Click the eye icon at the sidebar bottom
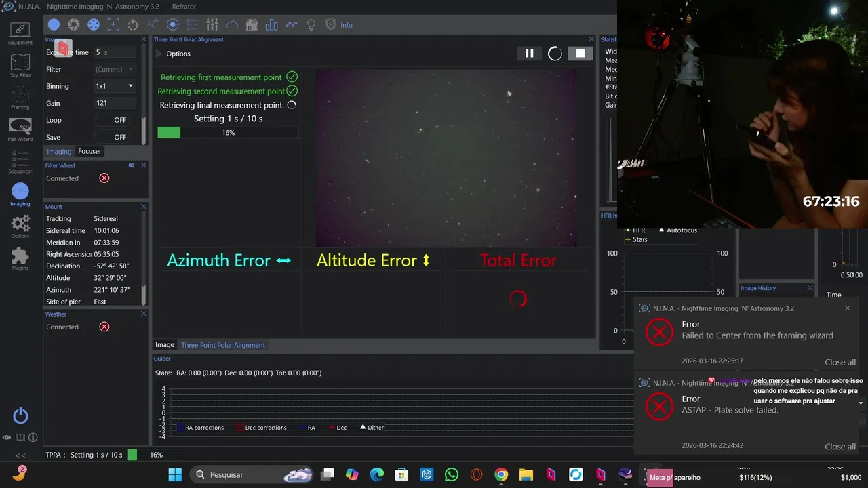This screenshot has width=868, height=488. coord(7,438)
